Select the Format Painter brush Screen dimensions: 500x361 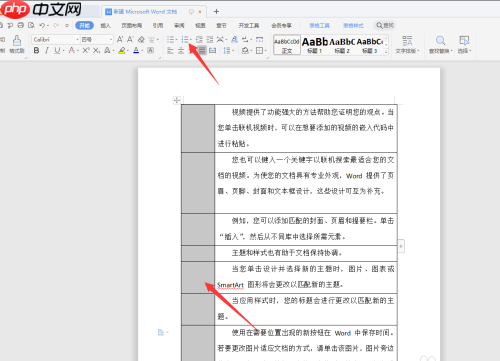pos(17,44)
